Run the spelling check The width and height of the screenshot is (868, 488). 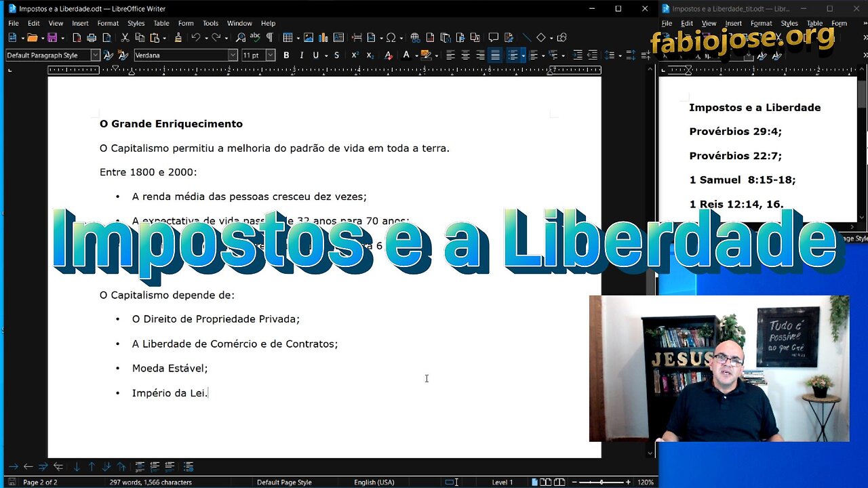point(255,38)
